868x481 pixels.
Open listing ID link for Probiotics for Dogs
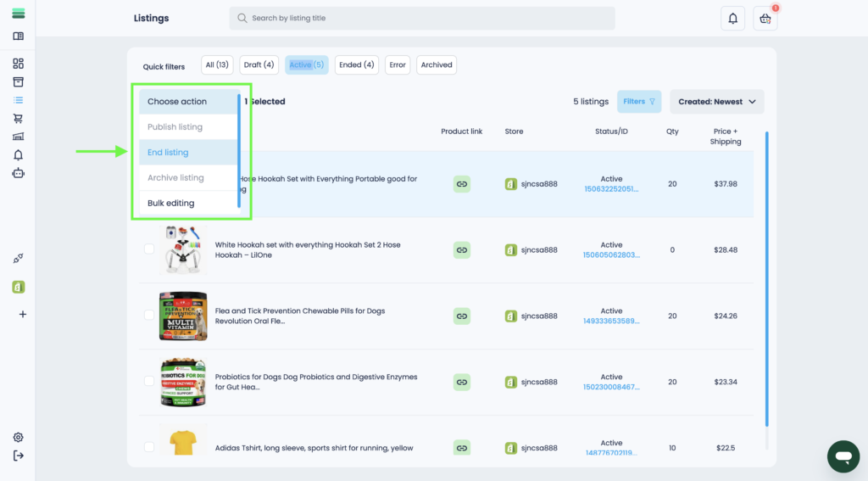[610, 387]
